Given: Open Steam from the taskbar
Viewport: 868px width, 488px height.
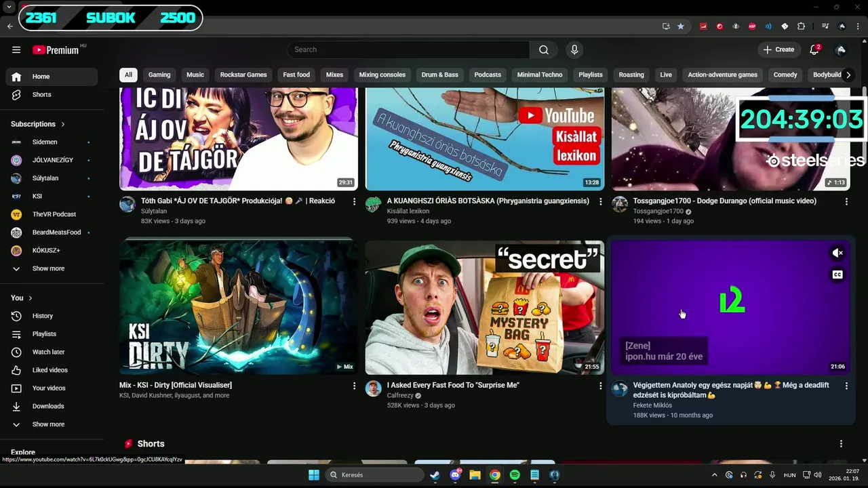Looking at the screenshot, I should click(435, 475).
